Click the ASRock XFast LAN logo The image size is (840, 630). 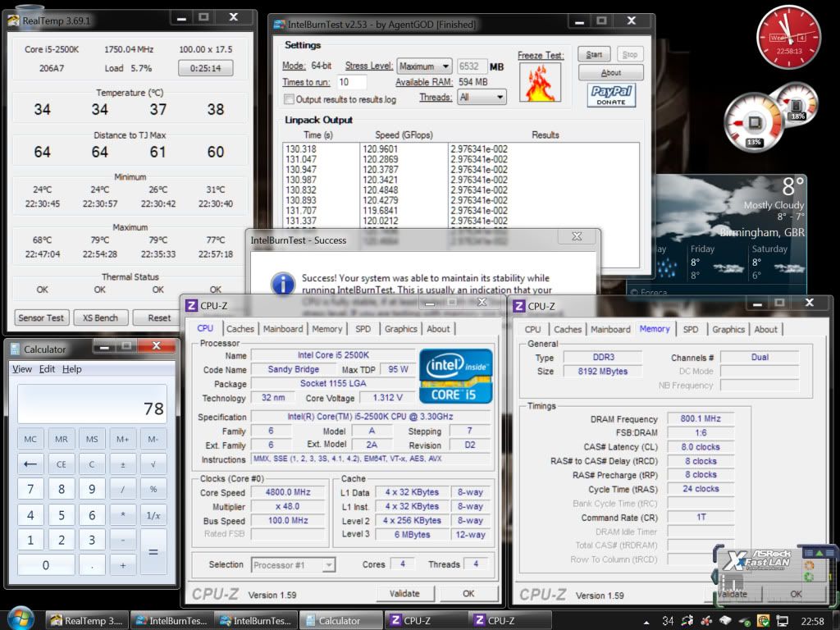pyautogui.click(x=757, y=559)
